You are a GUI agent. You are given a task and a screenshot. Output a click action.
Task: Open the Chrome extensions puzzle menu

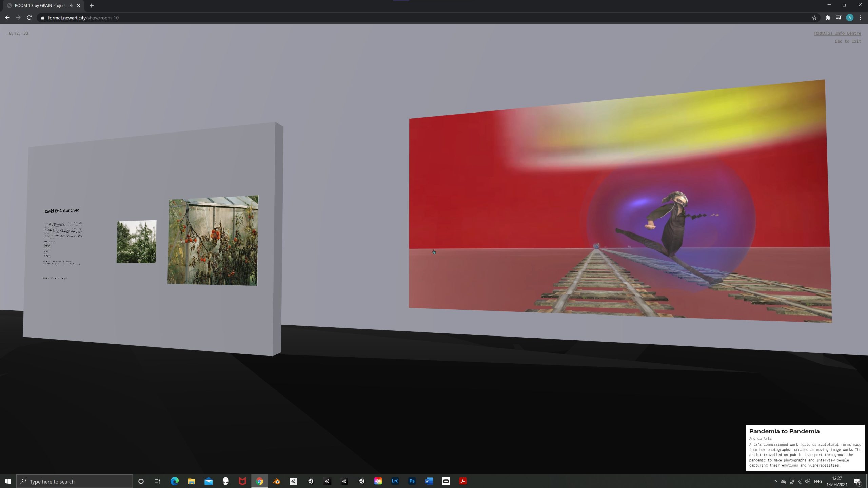[x=828, y=18]
